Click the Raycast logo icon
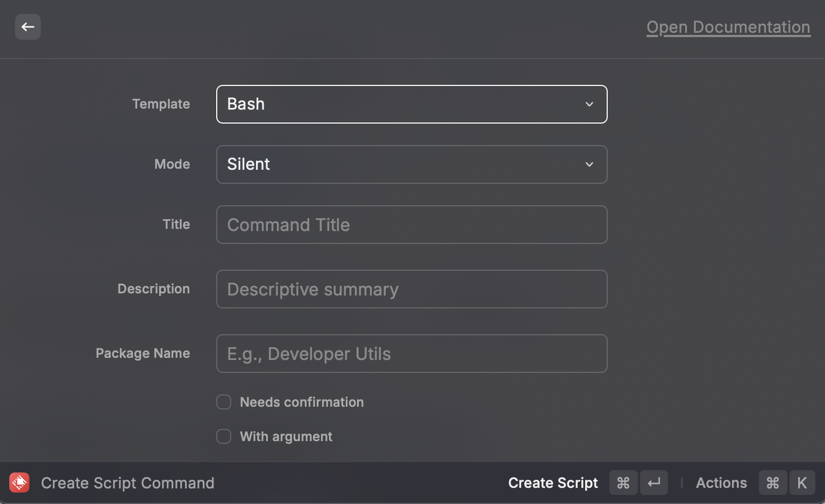 click(x=19, y=483)
